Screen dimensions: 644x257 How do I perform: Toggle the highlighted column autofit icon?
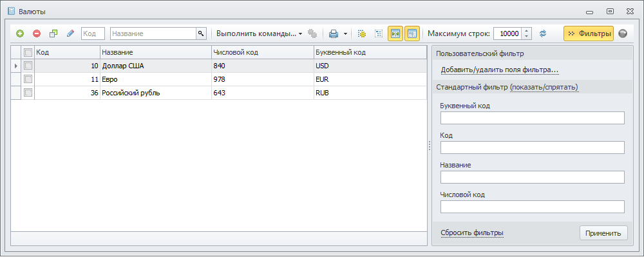[395, 33]
